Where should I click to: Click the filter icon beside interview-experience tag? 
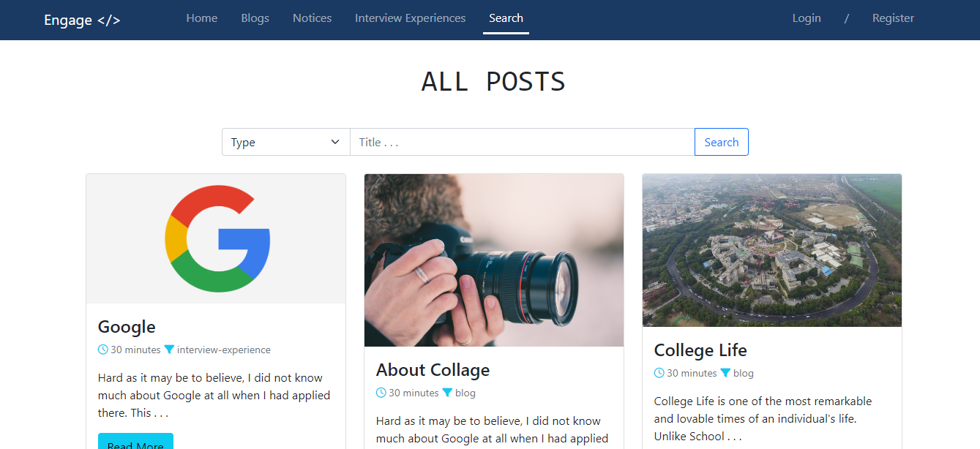(x=169, y=350)
